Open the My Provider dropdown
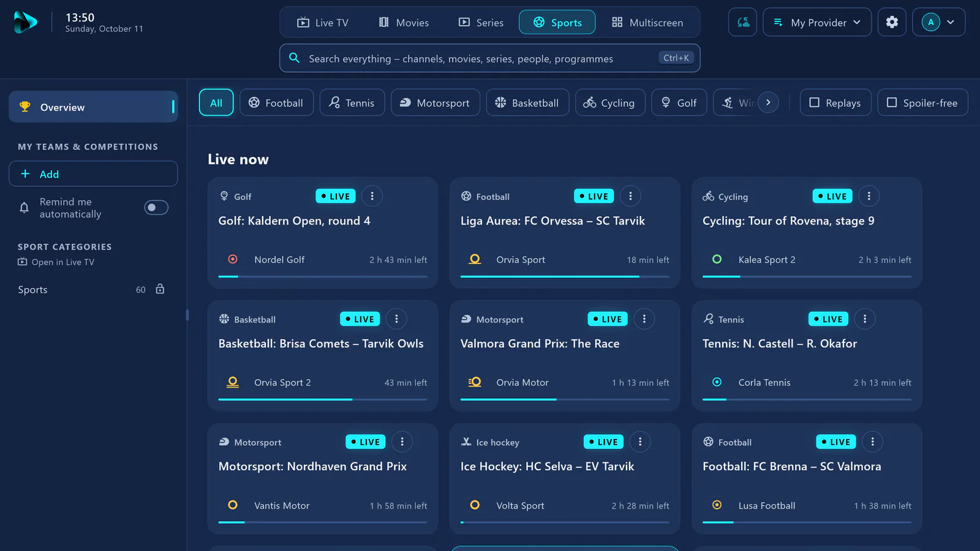This screenshot has width=980, height=551. pos(817,22)
